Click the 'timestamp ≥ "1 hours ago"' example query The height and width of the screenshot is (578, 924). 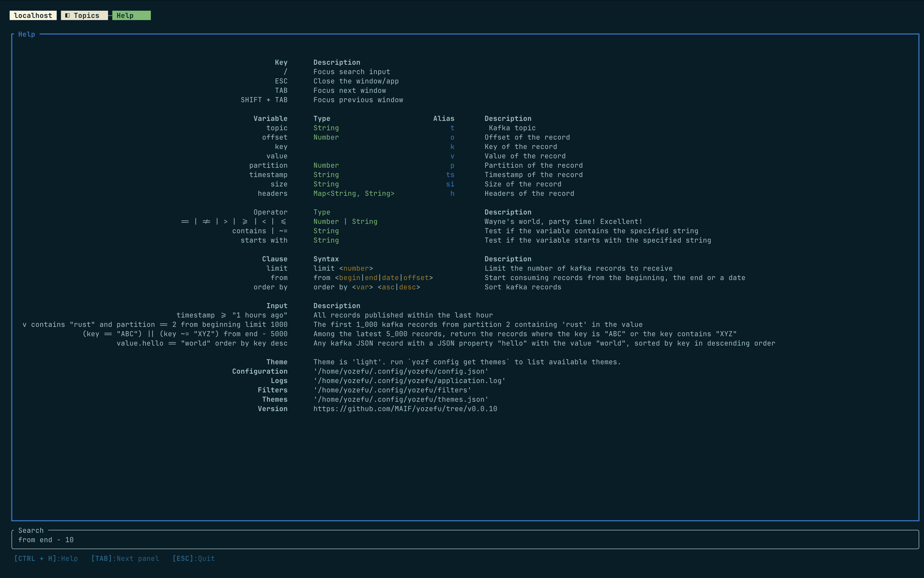(x=232, y=315)
